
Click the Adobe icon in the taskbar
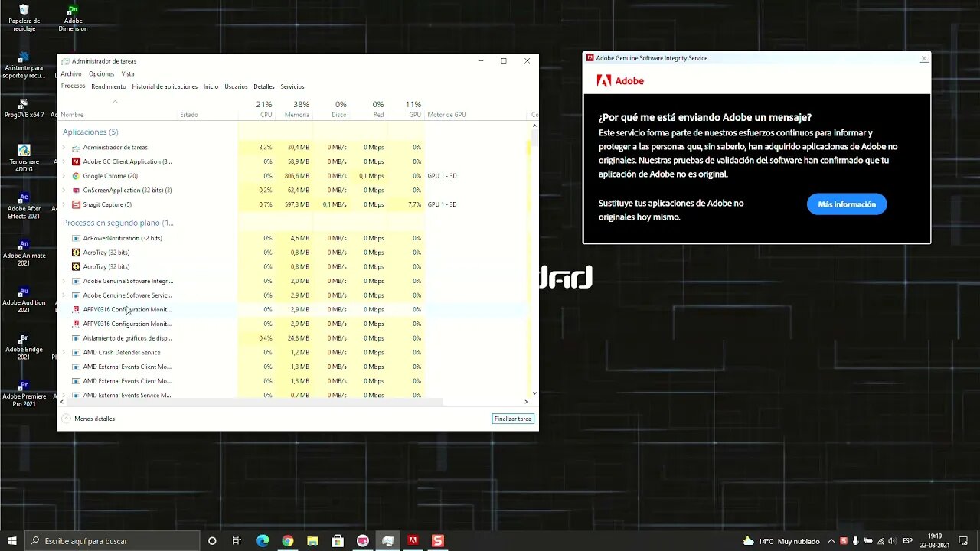(413, 541)
